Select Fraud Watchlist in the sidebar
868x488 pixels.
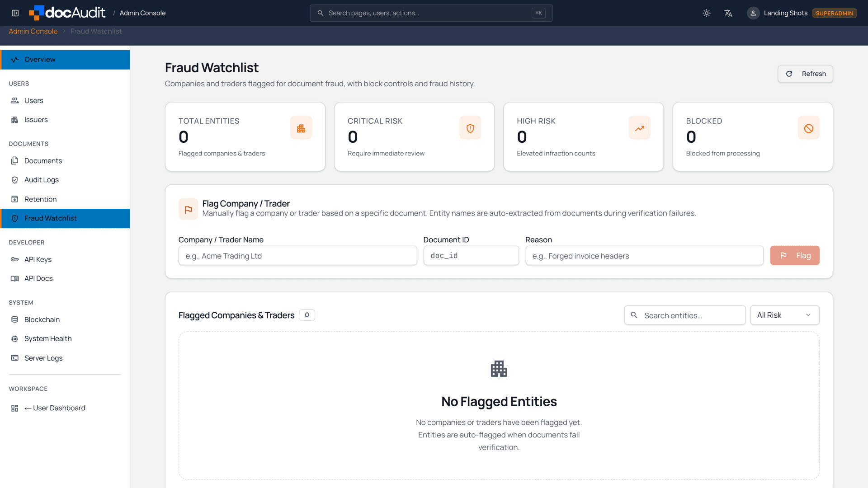65,218
